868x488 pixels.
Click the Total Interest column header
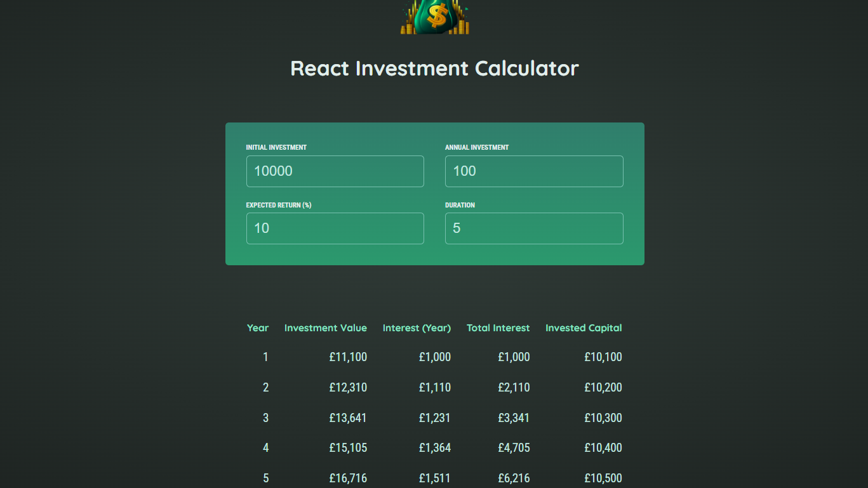click(498, 328)
